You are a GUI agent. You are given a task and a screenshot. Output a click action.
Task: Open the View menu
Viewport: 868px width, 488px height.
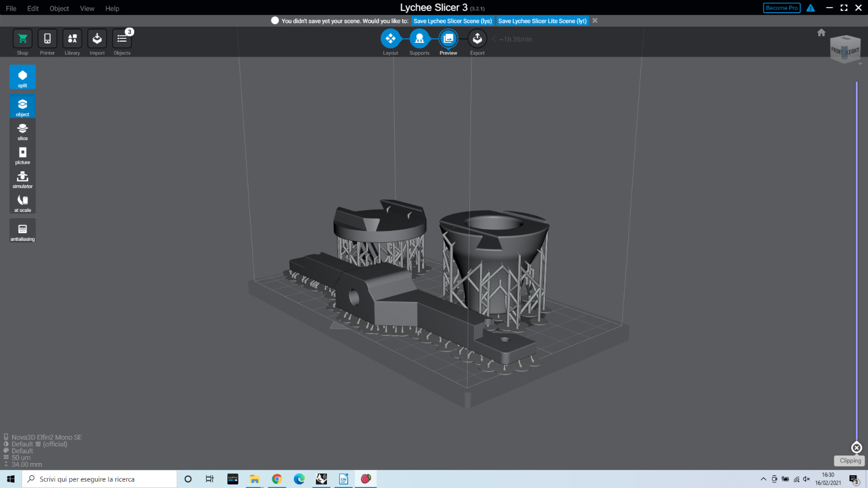(87, 9)
